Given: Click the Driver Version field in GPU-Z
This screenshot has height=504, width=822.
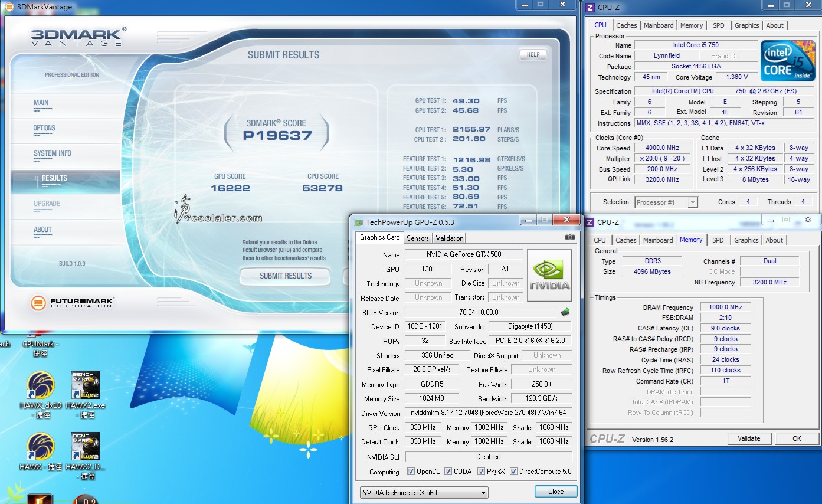Looking at the screenshot, I should 488,413.
